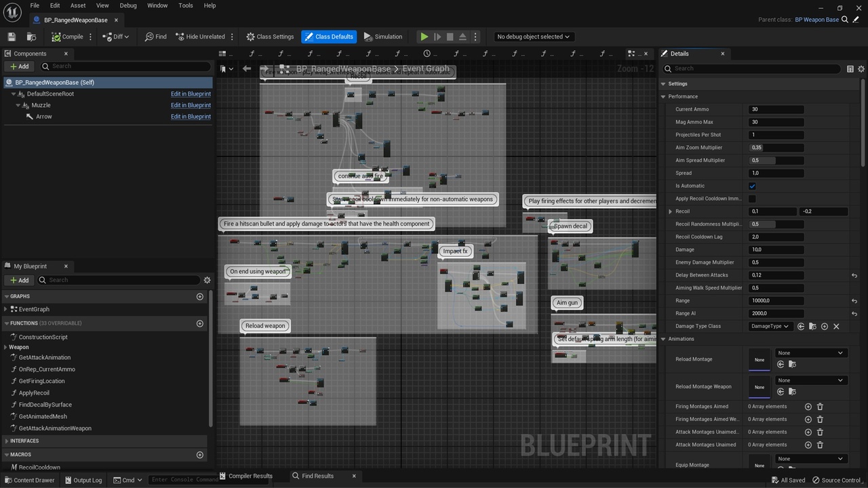868x488 pixels.
Task: Open Class Settings
Action: click(x=270, y=37)
